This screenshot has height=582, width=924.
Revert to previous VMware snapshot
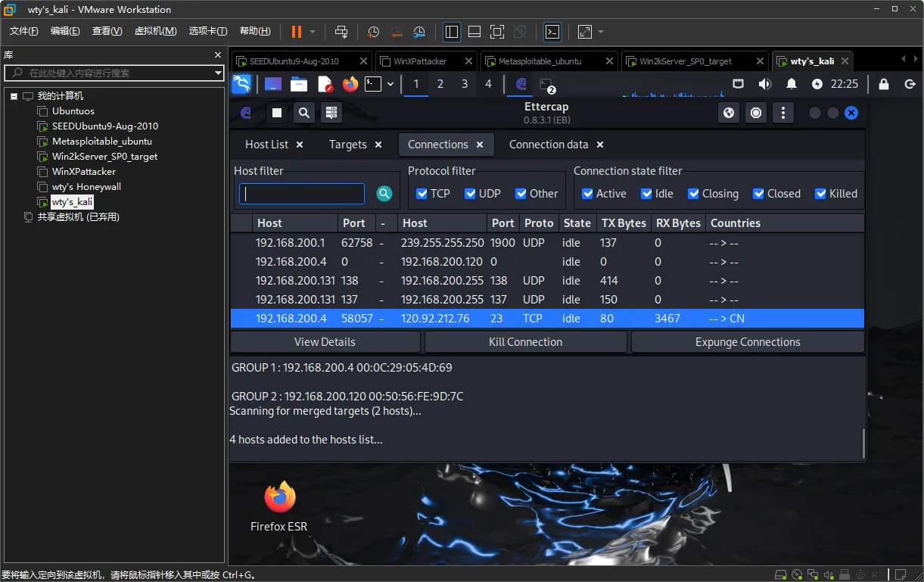(397, 32)
